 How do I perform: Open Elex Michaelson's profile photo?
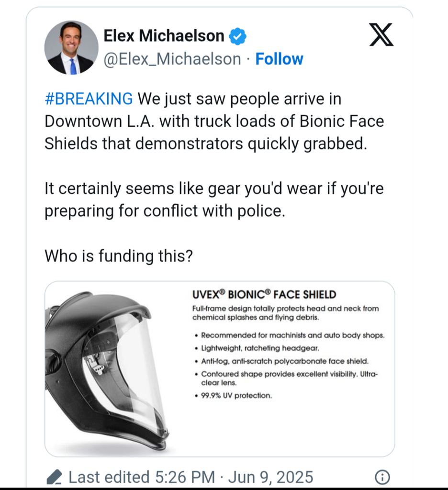tap(71, 48)
